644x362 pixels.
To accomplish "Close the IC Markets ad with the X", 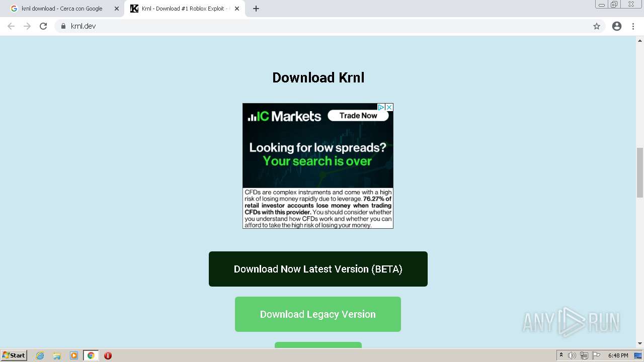I will coord(389,107).
